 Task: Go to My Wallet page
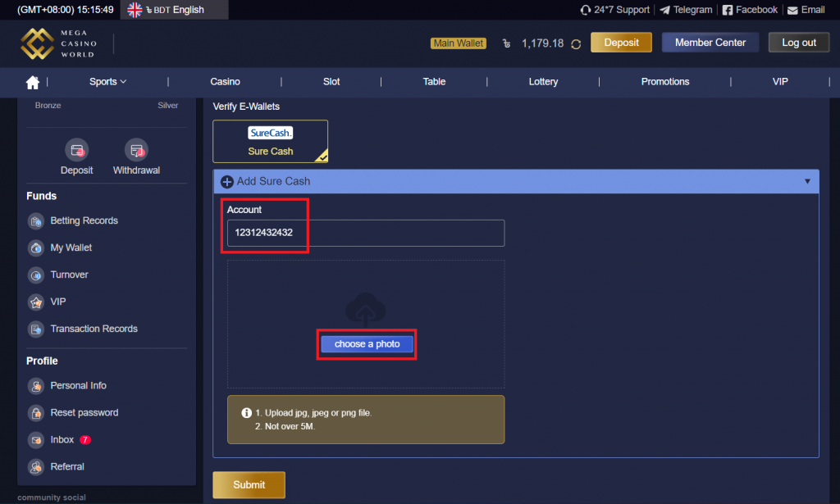(71, 247)
